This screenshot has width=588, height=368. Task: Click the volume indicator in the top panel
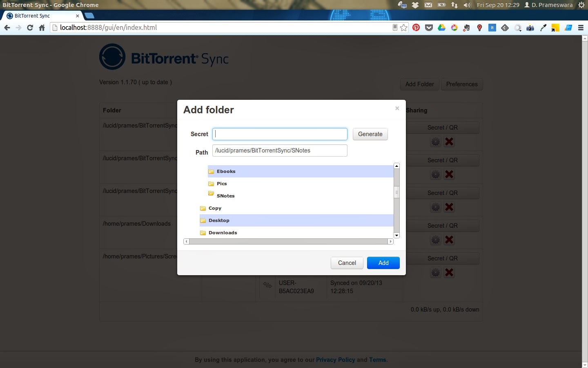pos(467,5)
